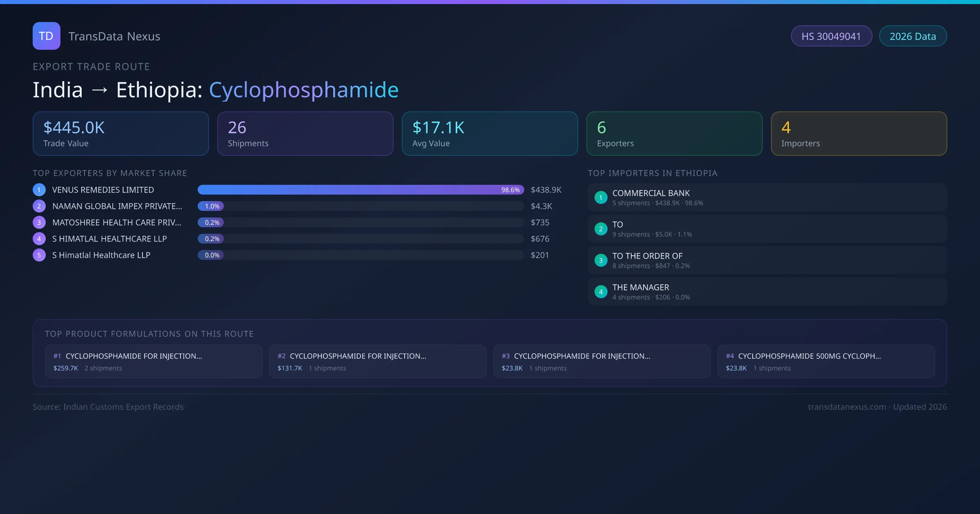
Task: Click green rank 4 circle beside The Manager
Action: [x=601, y=292]
